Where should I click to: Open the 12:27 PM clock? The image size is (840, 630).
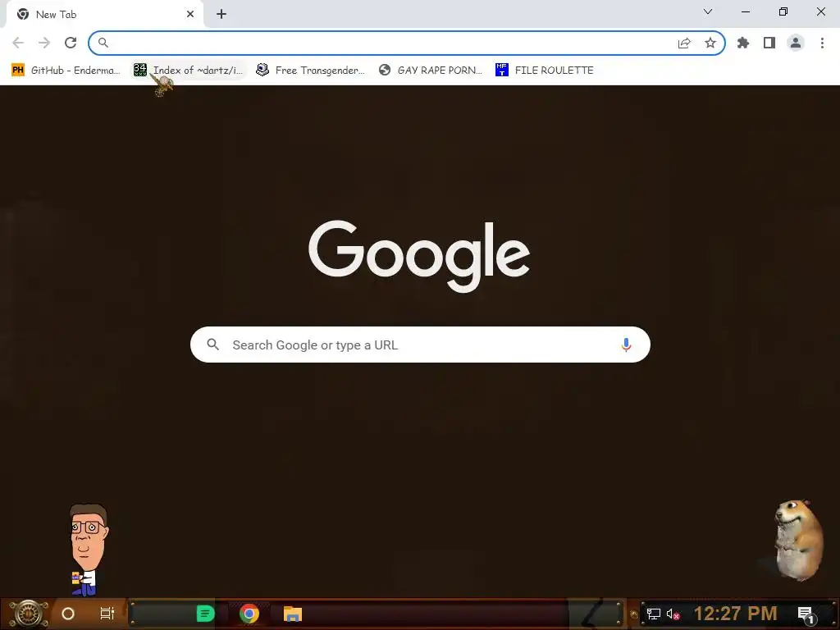pyautogui.click(x=735, y=614)
